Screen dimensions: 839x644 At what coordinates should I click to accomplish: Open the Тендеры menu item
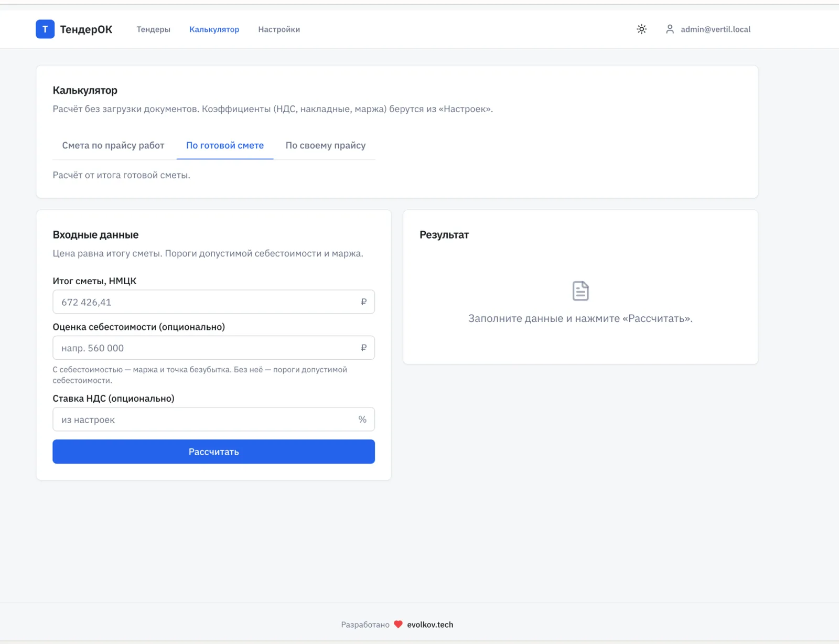pyautogui.click(x=153, y=29)
